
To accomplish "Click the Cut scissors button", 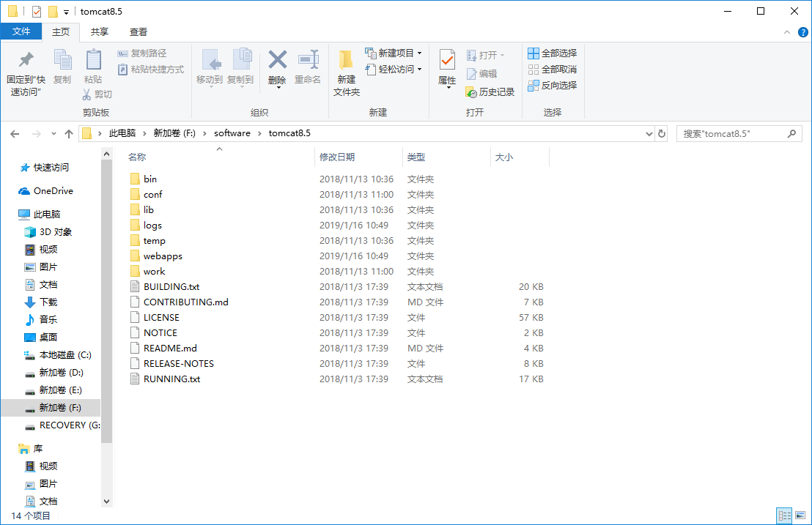I will click(97, 94).
